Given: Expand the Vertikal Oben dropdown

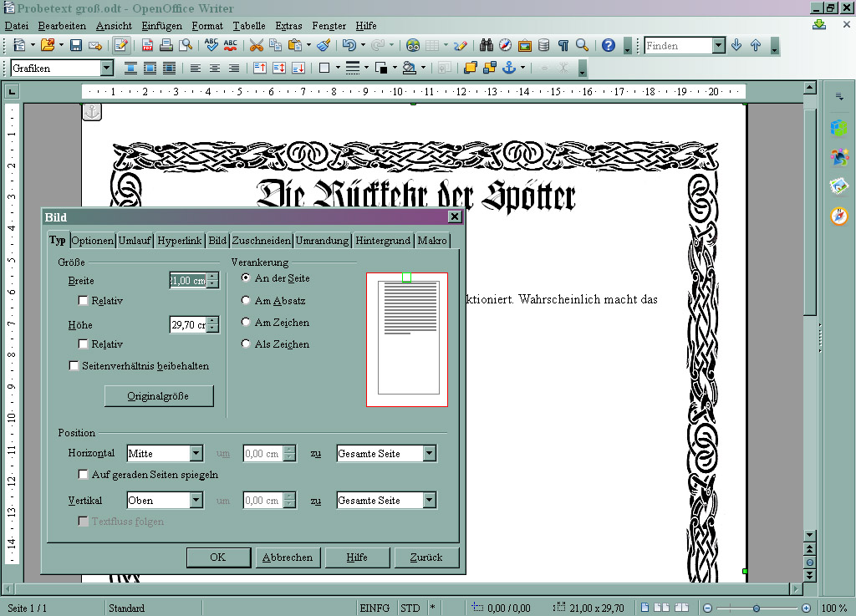Looking at the screenshot, I should click(196, 501).
